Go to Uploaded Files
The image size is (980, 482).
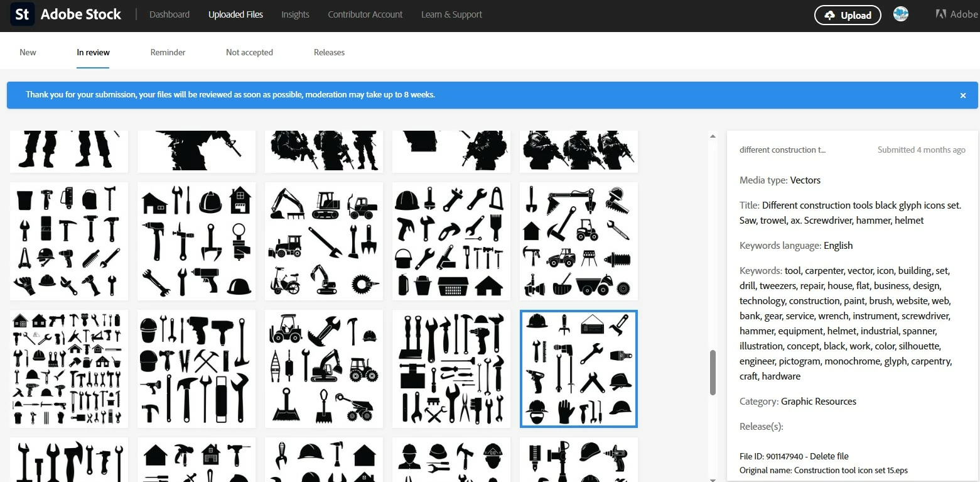[x=235, y=14]
